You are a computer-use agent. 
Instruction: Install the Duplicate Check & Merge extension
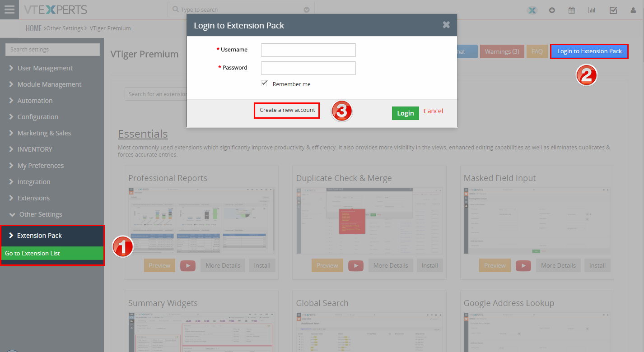point(430,265)
